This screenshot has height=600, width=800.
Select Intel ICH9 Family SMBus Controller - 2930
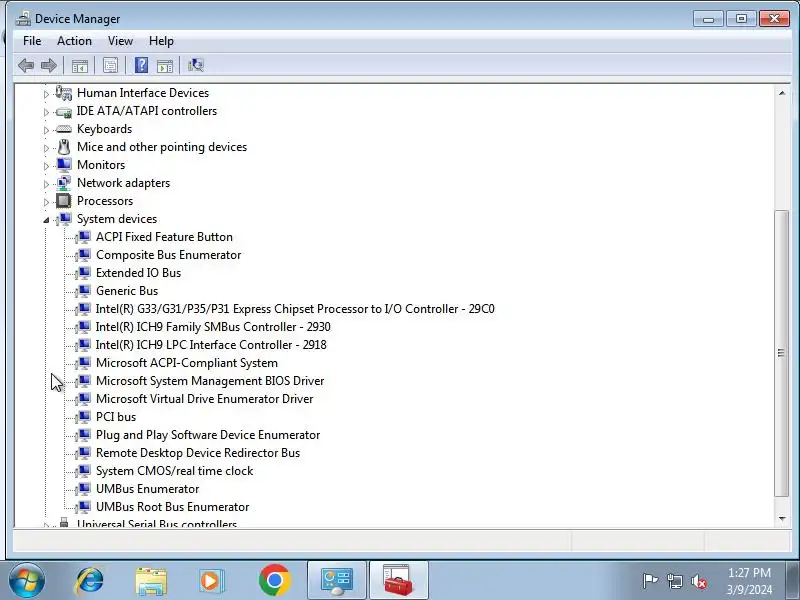213,327
